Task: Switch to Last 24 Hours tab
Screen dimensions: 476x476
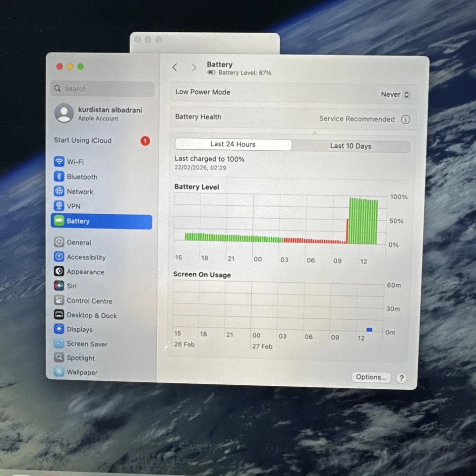Action: point(233,144)
